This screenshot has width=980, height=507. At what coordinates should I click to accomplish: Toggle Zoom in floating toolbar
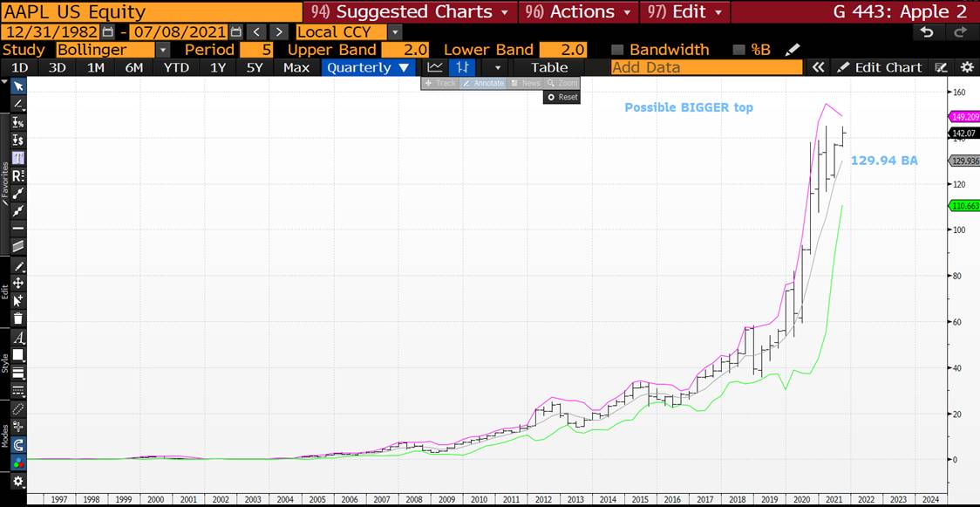[x=562, y=83]
